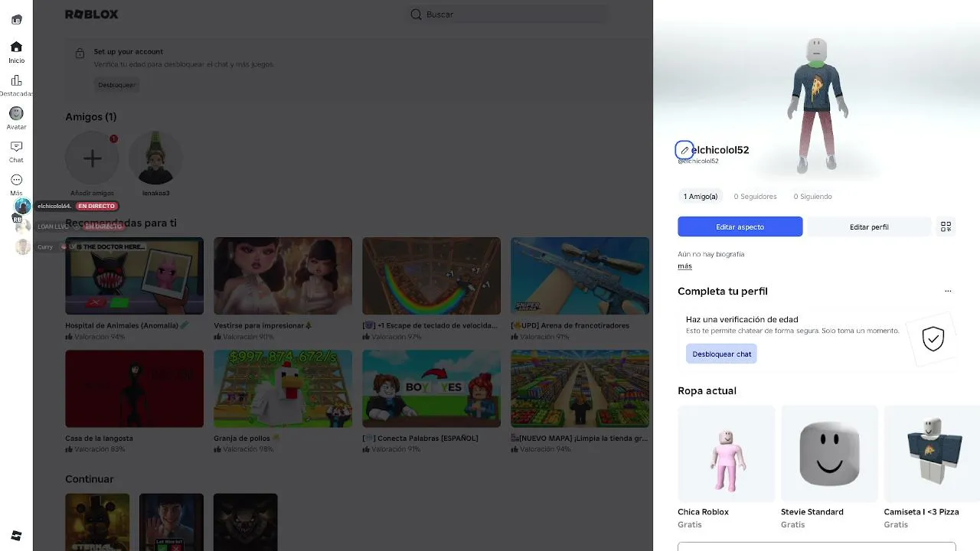Click the Desbloquear button under account setup
The image size is (980, 551).
116,85
